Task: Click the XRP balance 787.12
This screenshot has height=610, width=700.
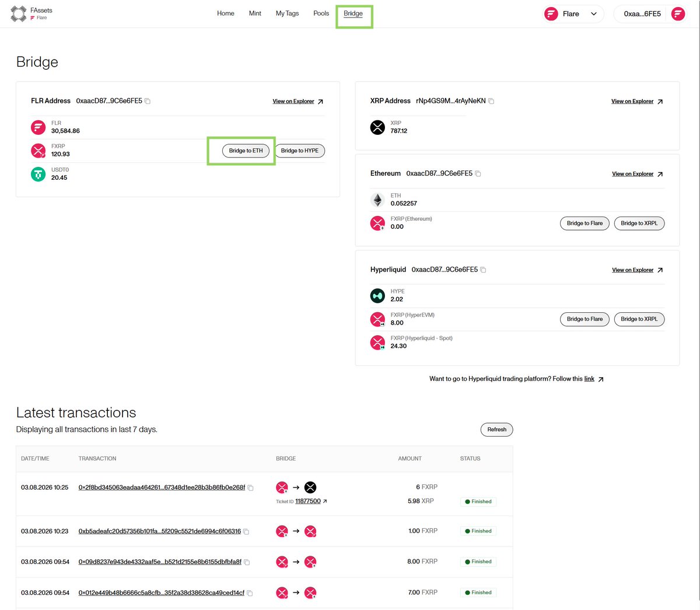Action: coord(399,131)
